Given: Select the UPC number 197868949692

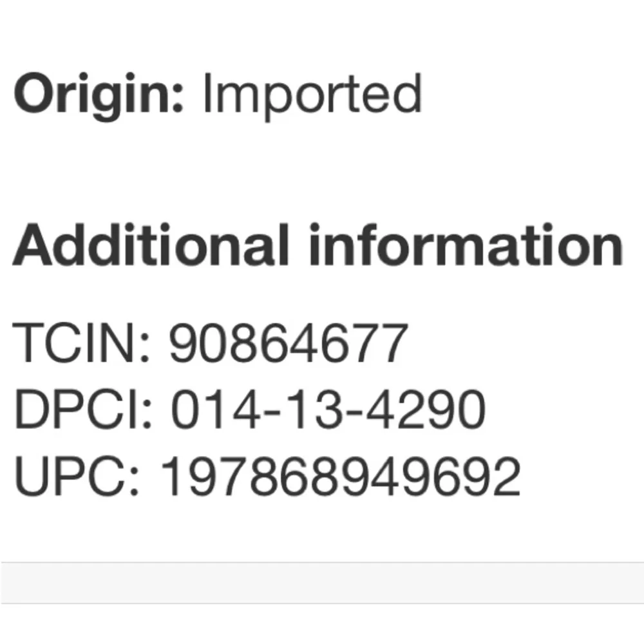Looking at the screenshot, I should [340, 477].
